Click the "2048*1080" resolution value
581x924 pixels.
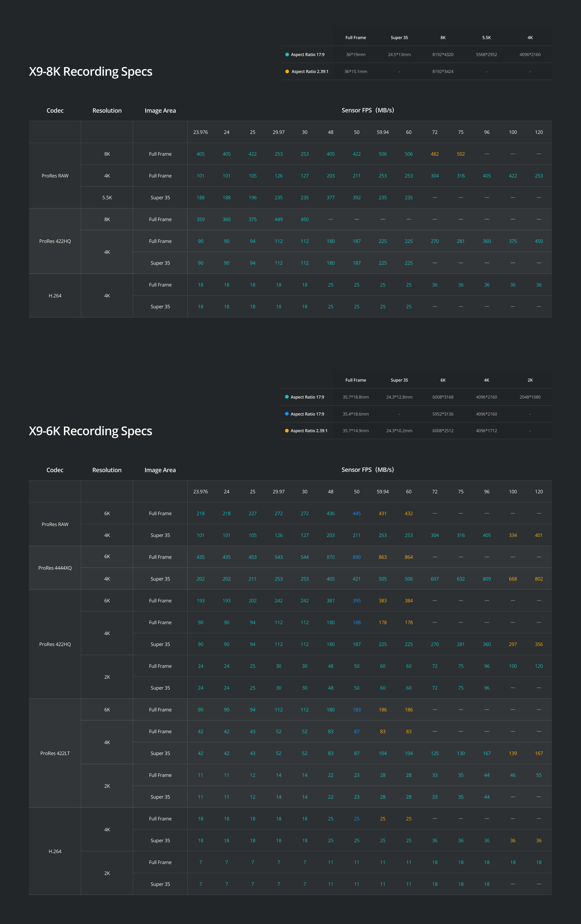pyautogui.click(x=530, y=397)
